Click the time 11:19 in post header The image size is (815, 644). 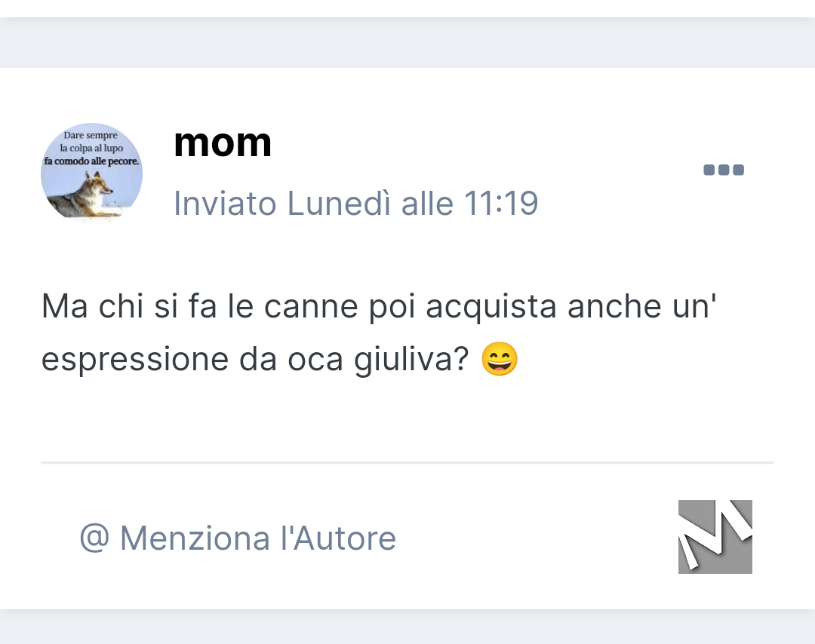coord(500,203)
